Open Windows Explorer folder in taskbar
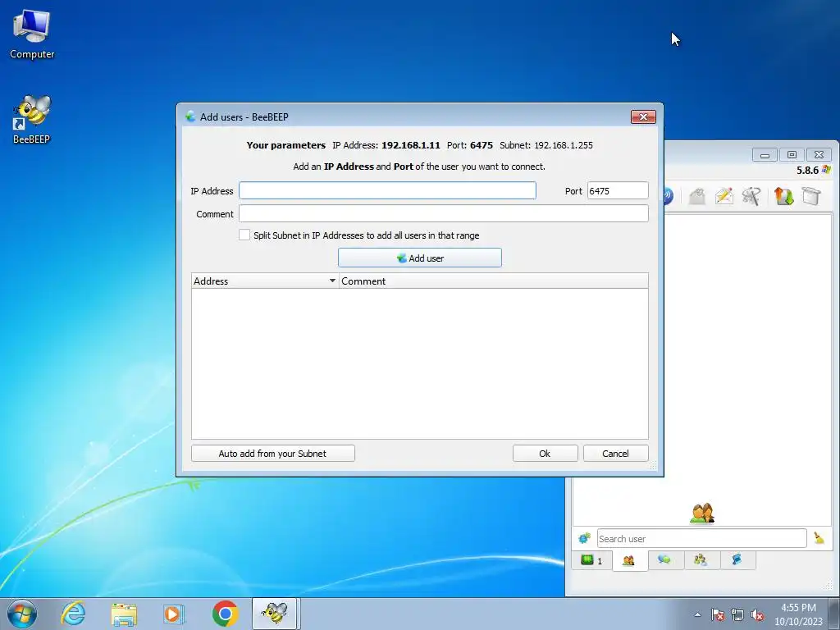 click(124, 614)
